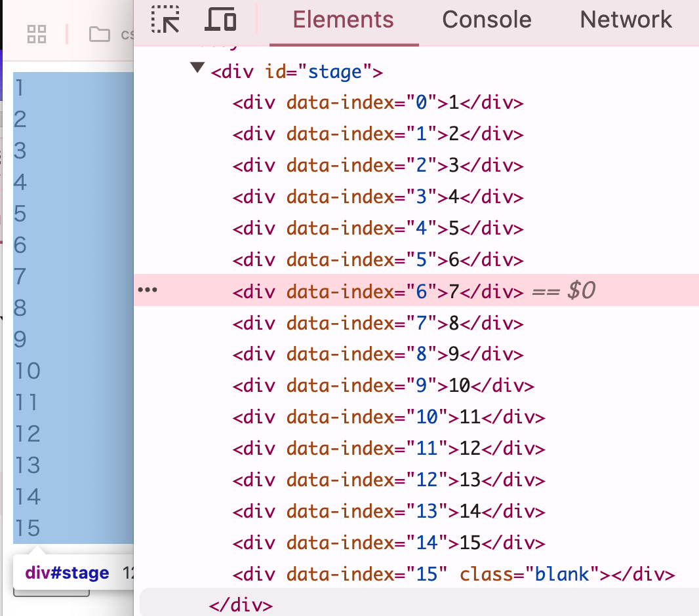Open the three-dot actions on selected row

tap(148, 290)
